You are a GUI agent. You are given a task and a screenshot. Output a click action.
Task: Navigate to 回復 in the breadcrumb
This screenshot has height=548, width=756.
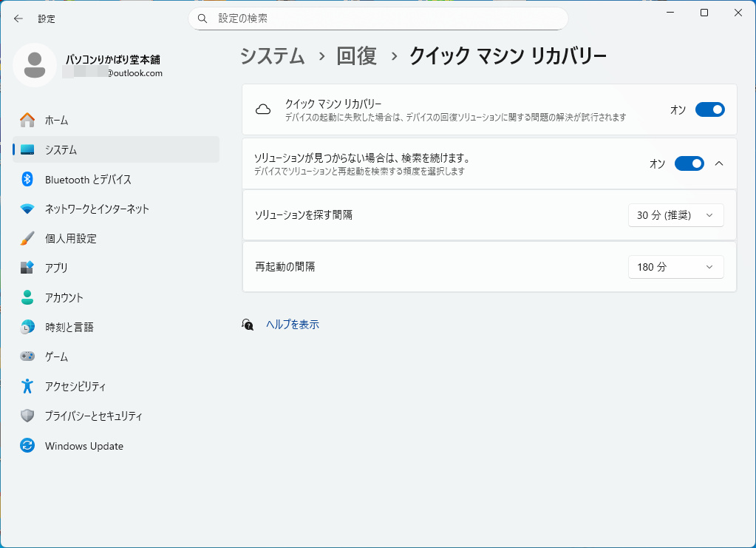[356, 55]
